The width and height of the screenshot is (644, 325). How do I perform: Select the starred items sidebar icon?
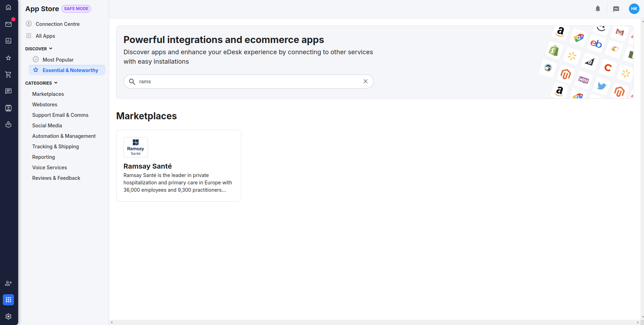tap(8, 58)
